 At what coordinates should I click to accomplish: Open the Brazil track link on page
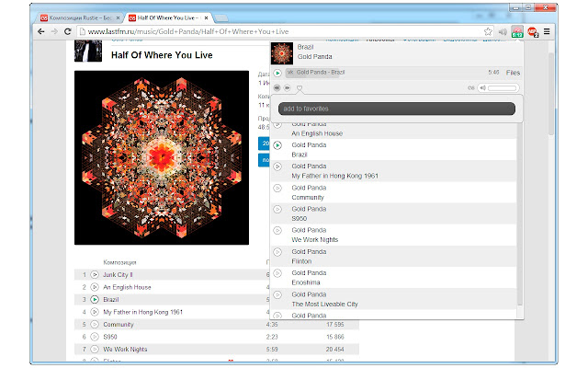pyautogui.click(x=111, y=300)
